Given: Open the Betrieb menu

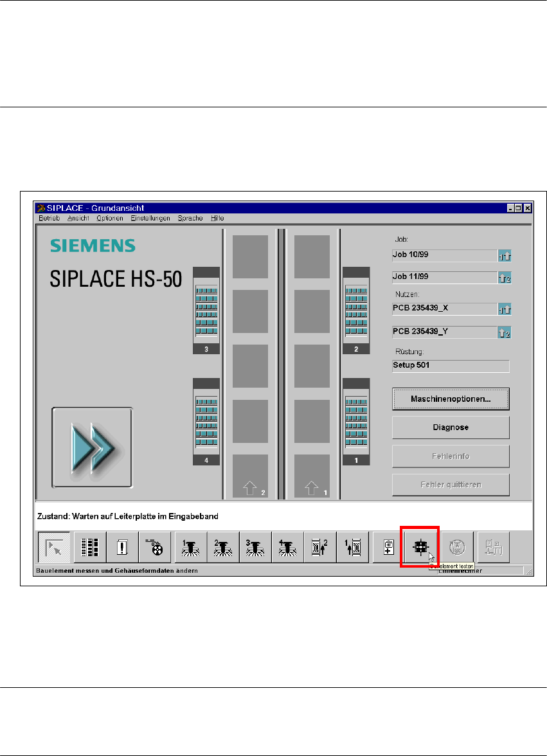Looking at the screenshot, I should coord(49,219).
